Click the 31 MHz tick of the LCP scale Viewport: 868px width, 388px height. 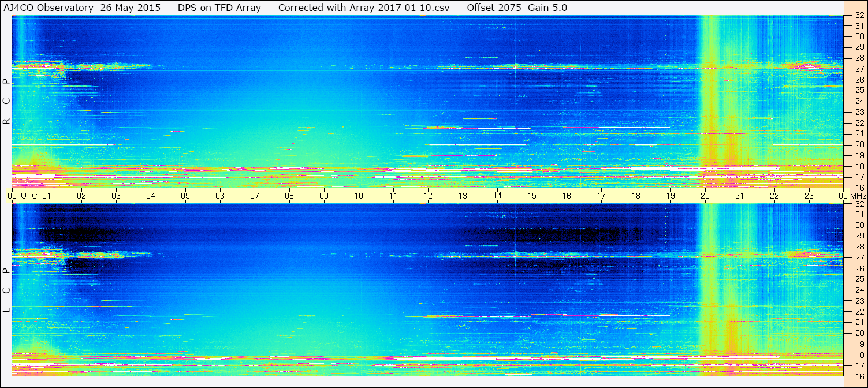[859, 214]
